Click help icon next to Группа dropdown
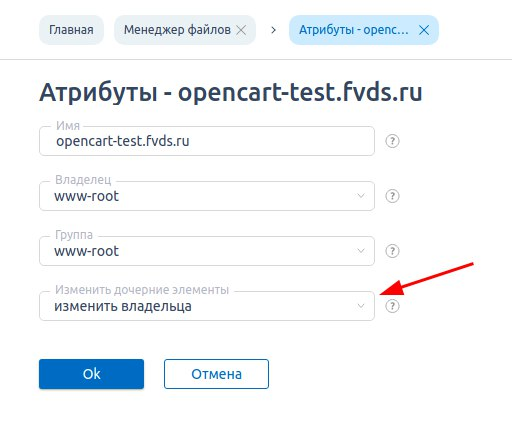 click(392, 251)
